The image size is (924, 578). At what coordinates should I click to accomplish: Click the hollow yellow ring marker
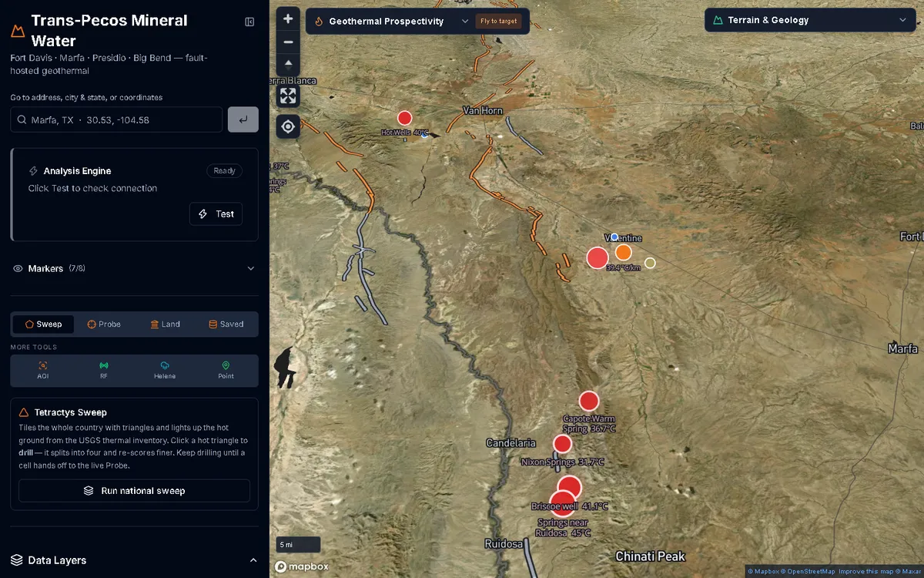pos(650,263)
